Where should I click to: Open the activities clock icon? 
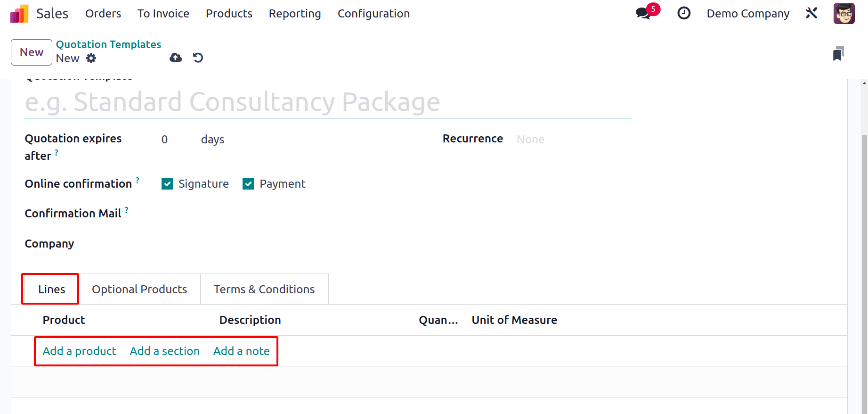[684, 13]
